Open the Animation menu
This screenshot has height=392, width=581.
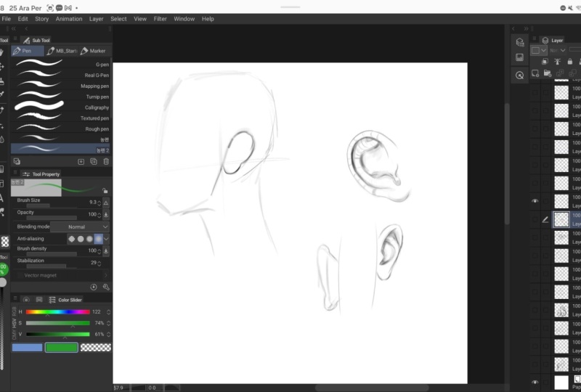click(x=69, y=19)
